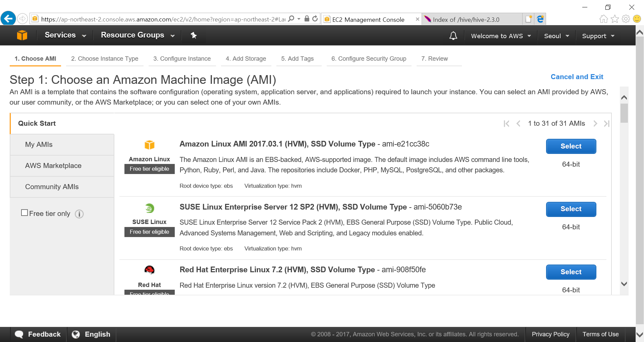
Task: Go to previous page of AMIs
Action: [518, 124]
